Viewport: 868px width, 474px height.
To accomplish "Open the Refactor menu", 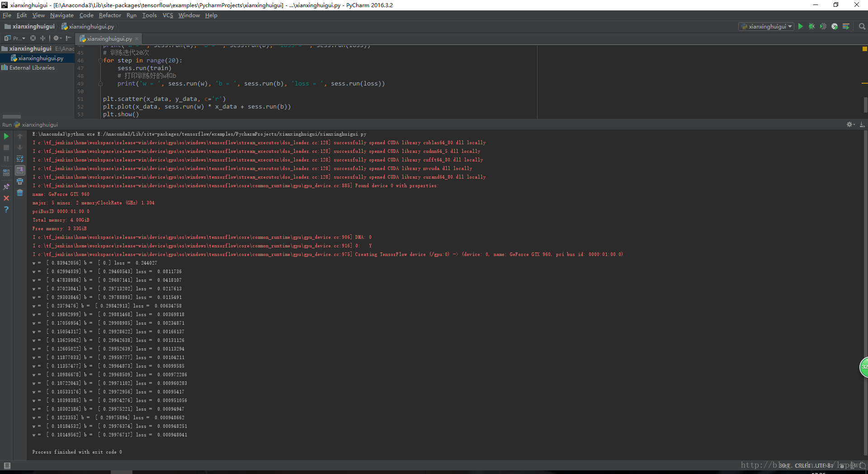I will coord(110,15).
